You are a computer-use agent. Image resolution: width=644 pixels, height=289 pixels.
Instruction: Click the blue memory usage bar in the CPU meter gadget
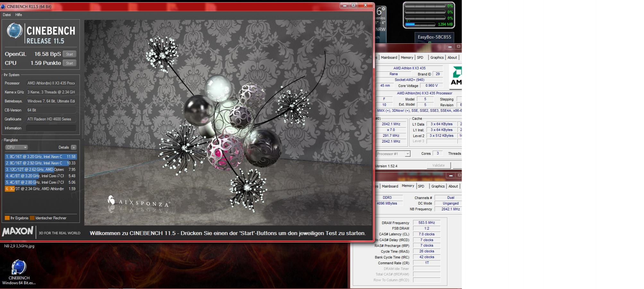click(420, 24)
